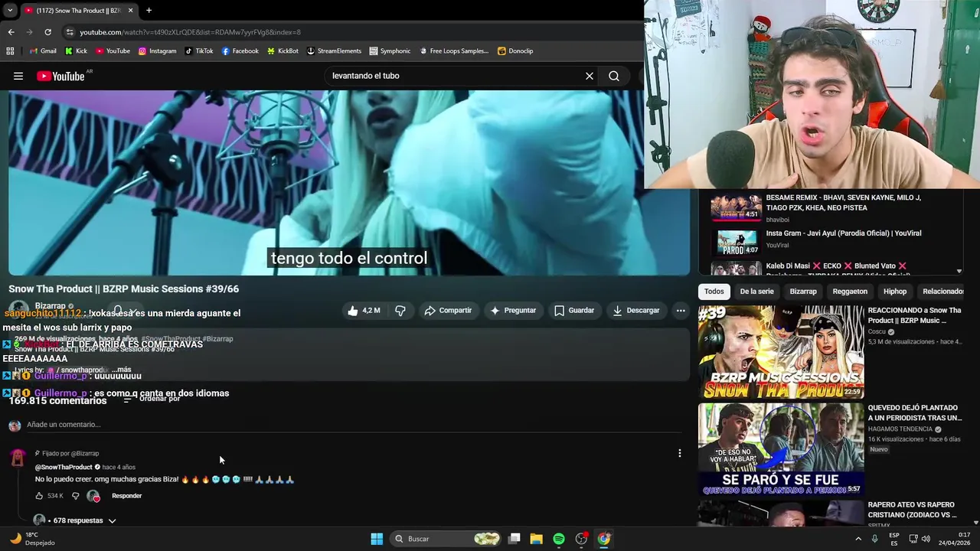Dislike the video with thumbs-down icon

point(400,311)
